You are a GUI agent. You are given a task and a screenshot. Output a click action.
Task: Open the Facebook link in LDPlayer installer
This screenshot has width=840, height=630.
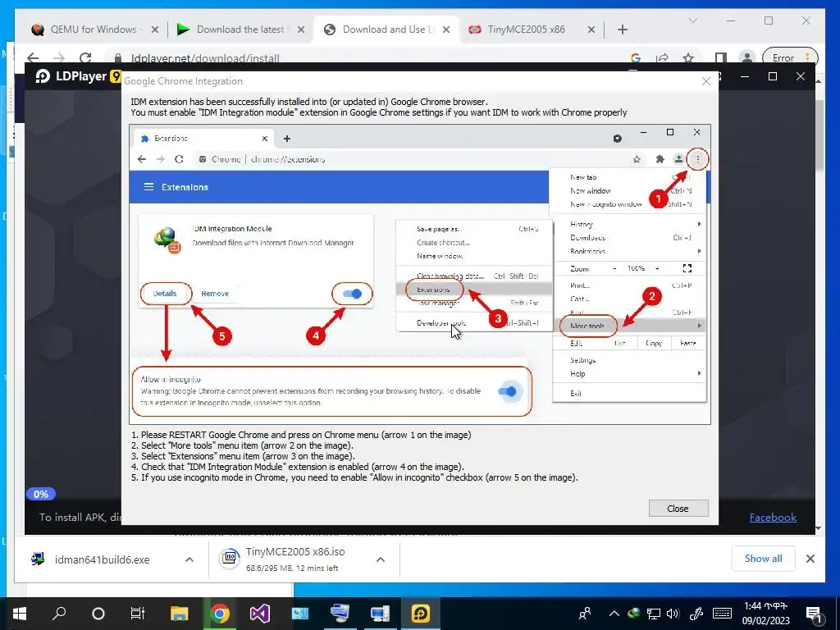point(773,517)
